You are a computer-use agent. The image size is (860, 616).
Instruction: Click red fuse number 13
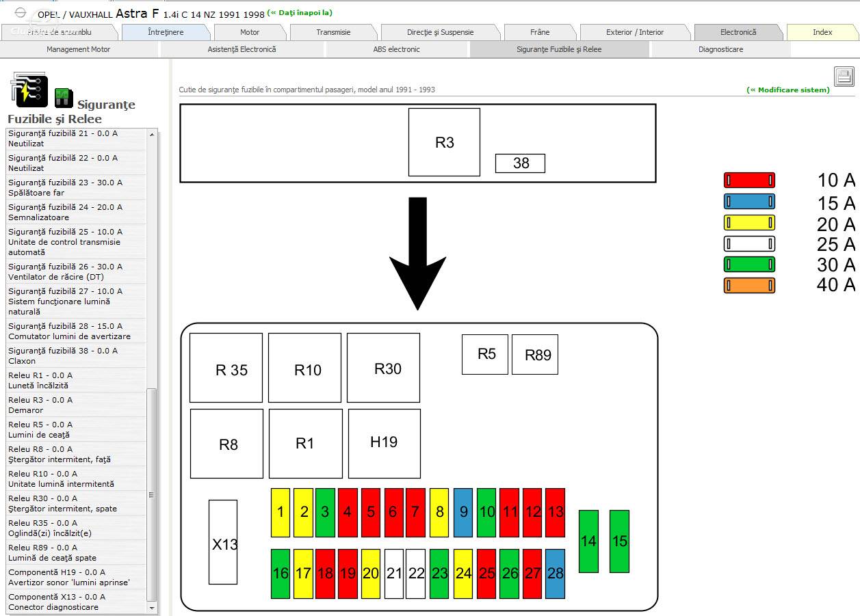point(556,513)
